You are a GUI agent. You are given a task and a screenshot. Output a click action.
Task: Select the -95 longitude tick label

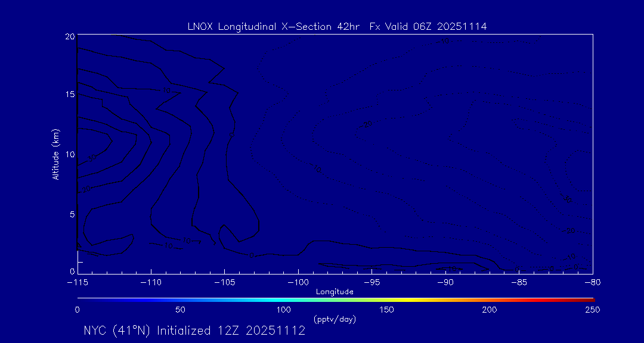click(x=371, y=282)
